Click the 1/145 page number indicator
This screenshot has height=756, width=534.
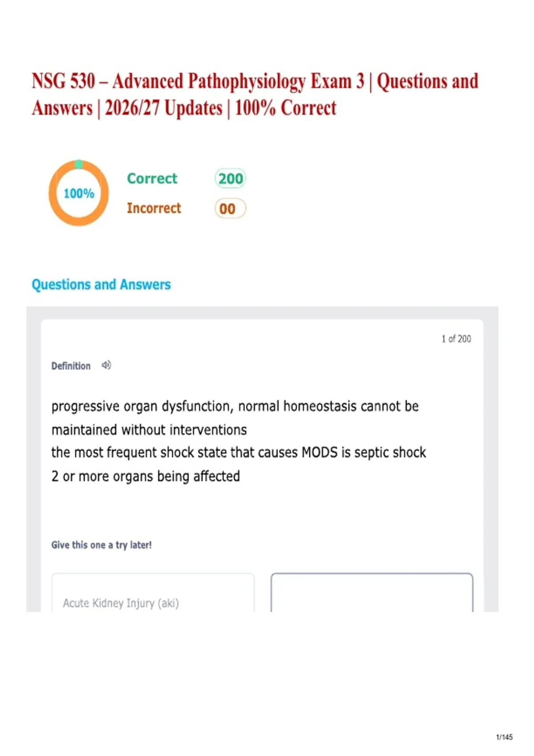pos(504,737)
